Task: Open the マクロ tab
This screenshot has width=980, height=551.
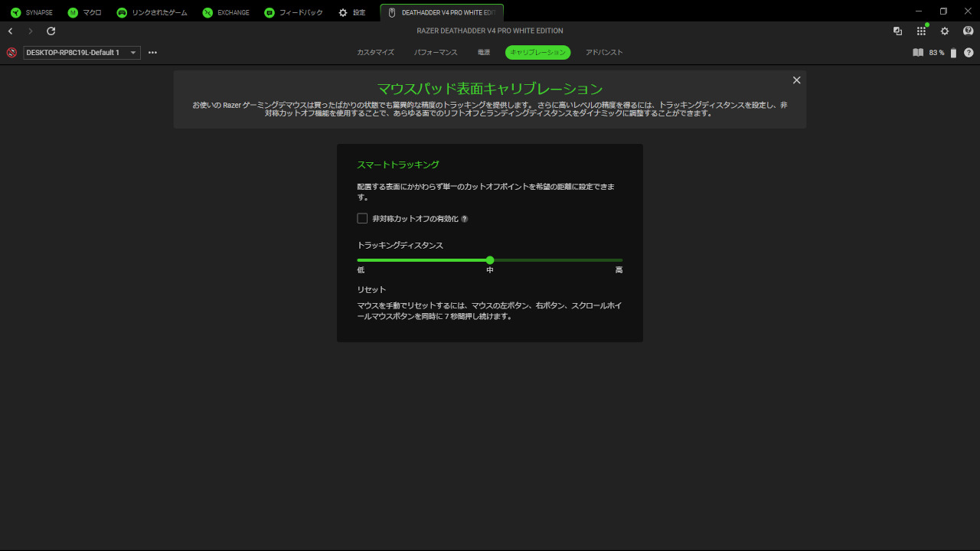Action: [x=84, y=13]
